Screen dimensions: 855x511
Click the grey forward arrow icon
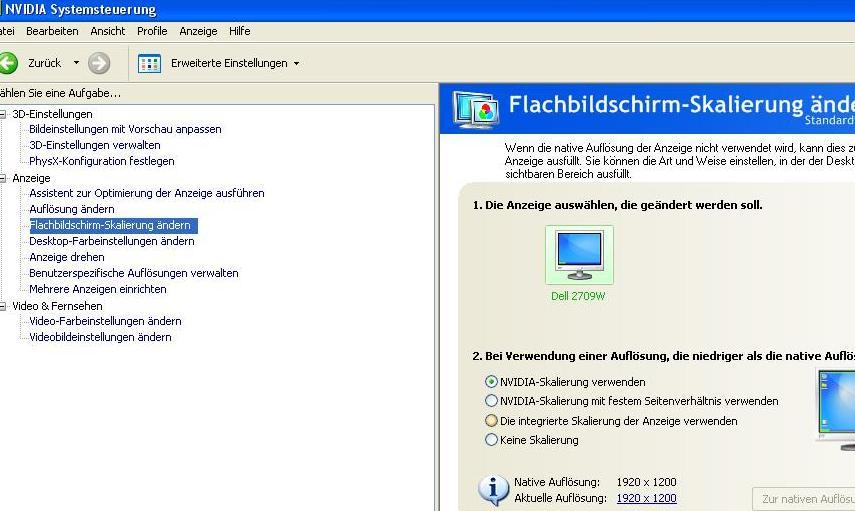pyautogui.click(x=99, y=63)
